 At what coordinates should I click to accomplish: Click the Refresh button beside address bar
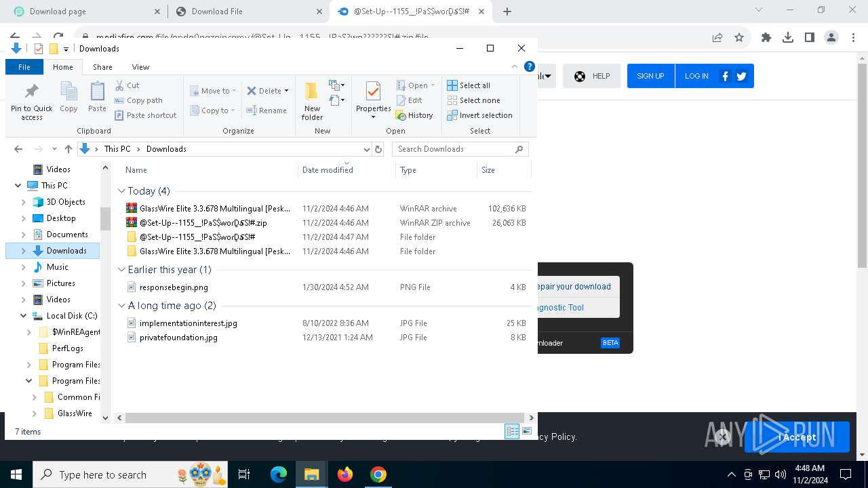click(x=378, y=149)
